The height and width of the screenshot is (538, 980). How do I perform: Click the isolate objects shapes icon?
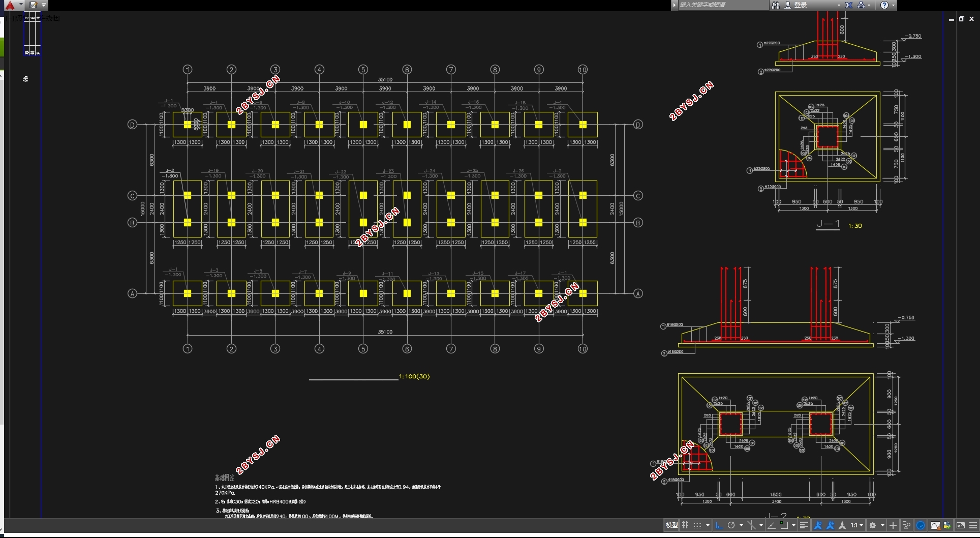(906, 525)
